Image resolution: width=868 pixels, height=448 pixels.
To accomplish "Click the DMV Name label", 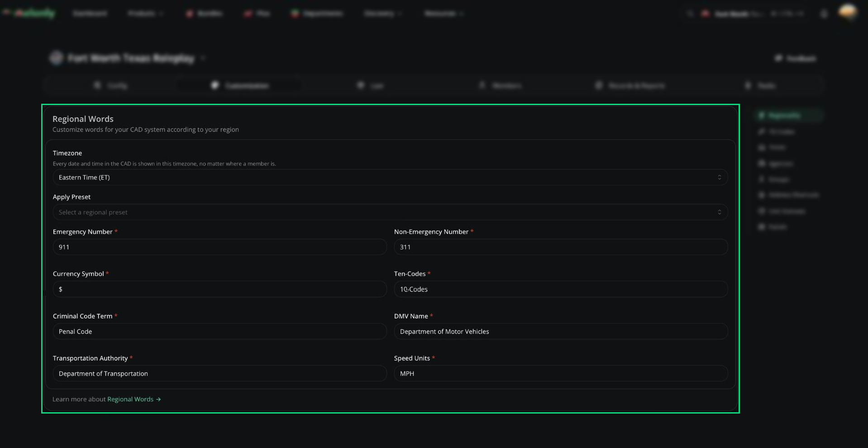I will [411, 316].
